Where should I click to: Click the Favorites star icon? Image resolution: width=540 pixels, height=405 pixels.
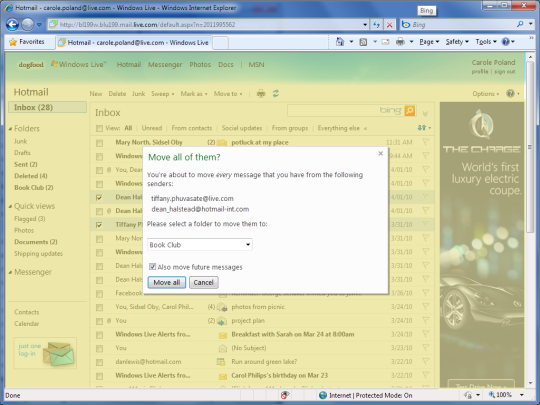click(13, 42)
